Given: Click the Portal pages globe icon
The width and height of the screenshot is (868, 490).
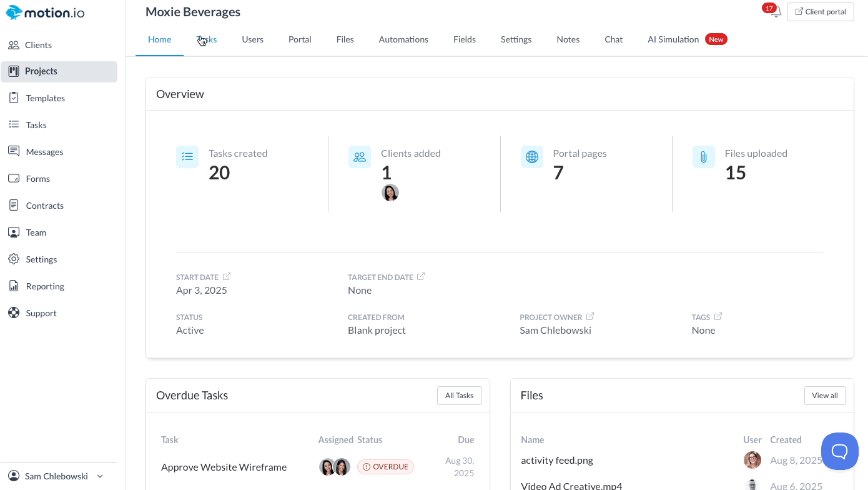Looking at the screenshot, I should [532, 157].
